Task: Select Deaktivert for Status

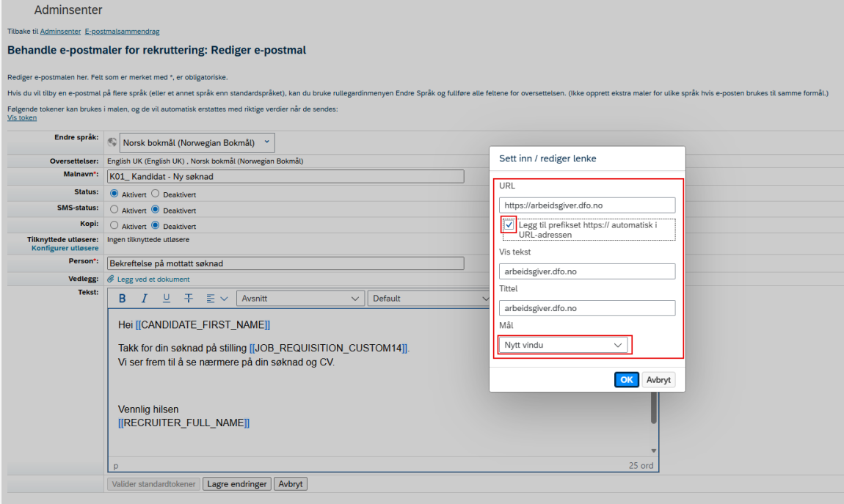Action: [155, 193]
